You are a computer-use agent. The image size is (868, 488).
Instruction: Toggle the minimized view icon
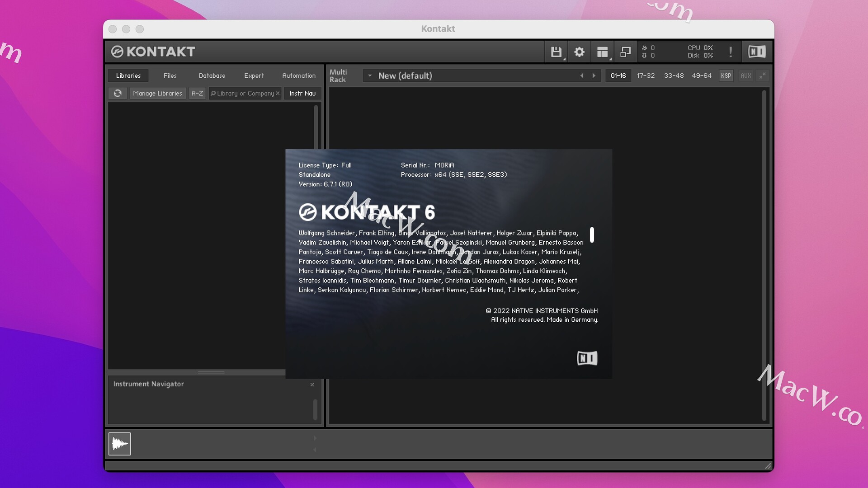click(x=625, y=52)
